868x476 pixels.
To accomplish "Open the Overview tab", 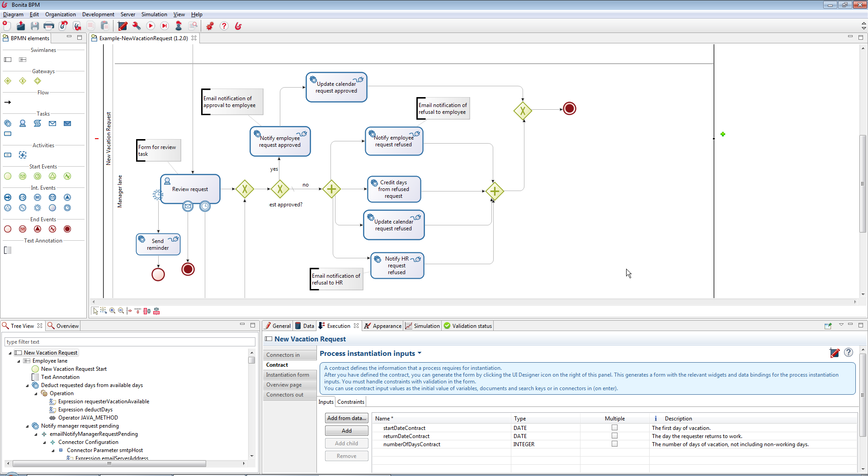I will pyautogui.click(x=63, y=326).
